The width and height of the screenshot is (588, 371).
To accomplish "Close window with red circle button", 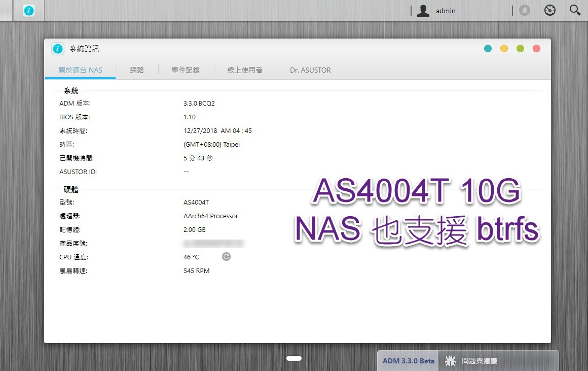I will tap(536, 48).
